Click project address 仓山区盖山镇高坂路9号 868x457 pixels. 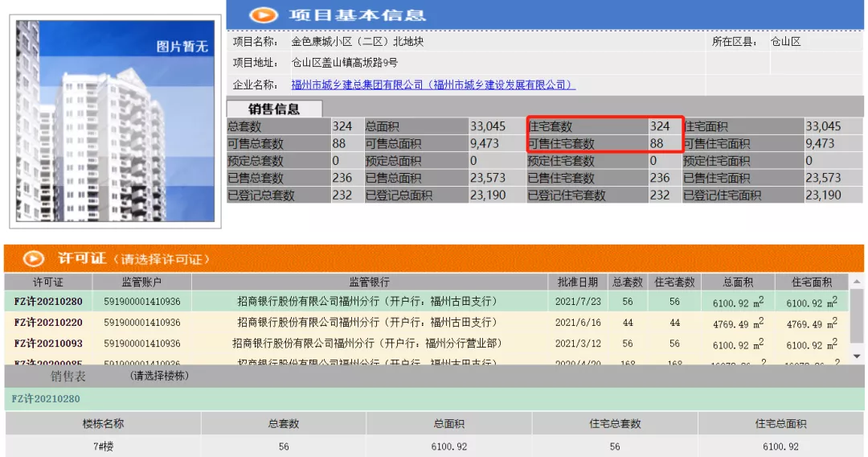[x=344, y=63]
